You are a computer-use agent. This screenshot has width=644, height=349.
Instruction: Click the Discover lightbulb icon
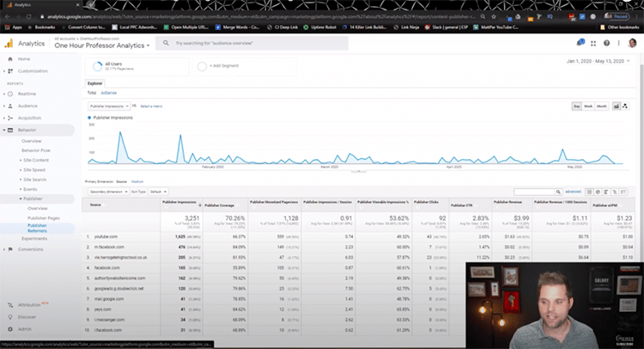point(12,316)
